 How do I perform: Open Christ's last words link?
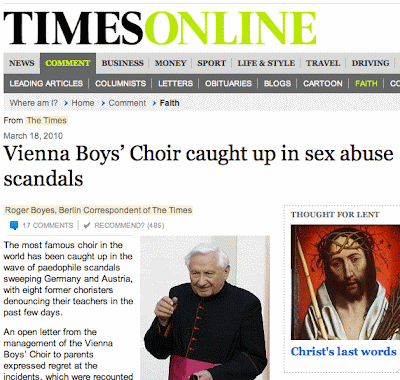[x=343, y=352]
